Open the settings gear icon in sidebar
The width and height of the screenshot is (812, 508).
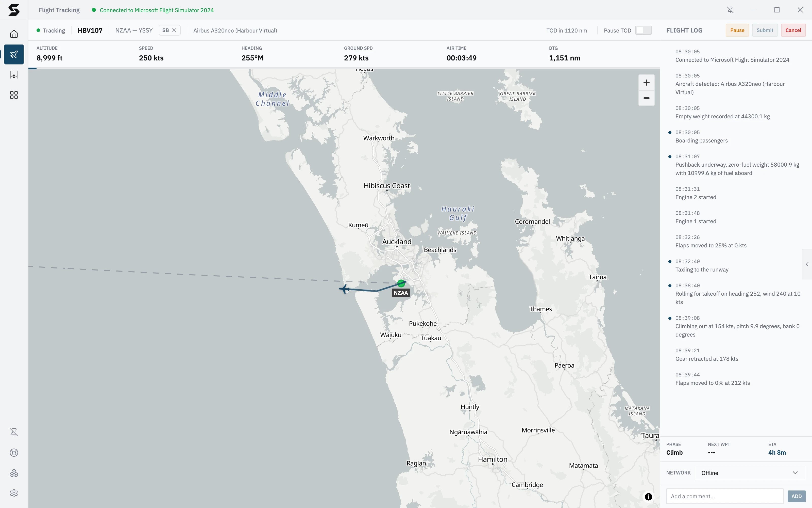pos(14,493)
